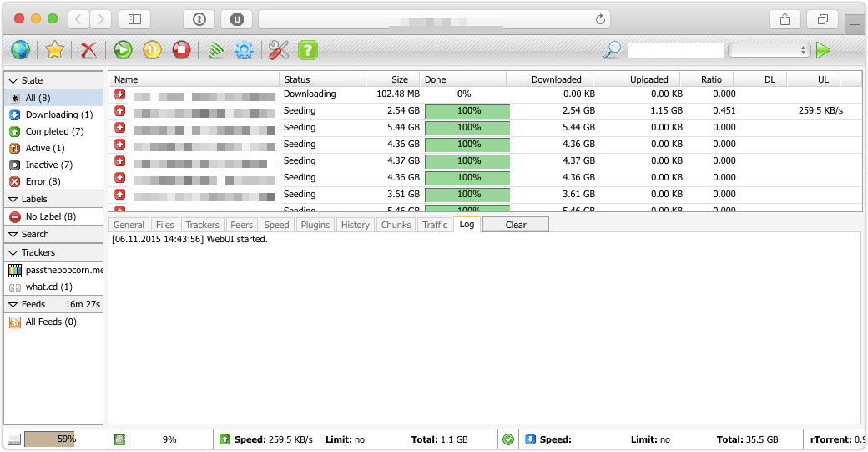
Task: Click the green Start torrent button
Action: 123,50
